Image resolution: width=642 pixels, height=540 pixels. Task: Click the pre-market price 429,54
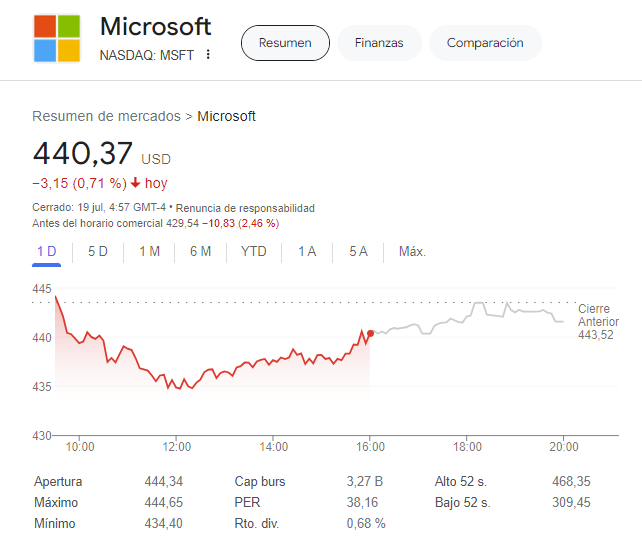(182, 224)
